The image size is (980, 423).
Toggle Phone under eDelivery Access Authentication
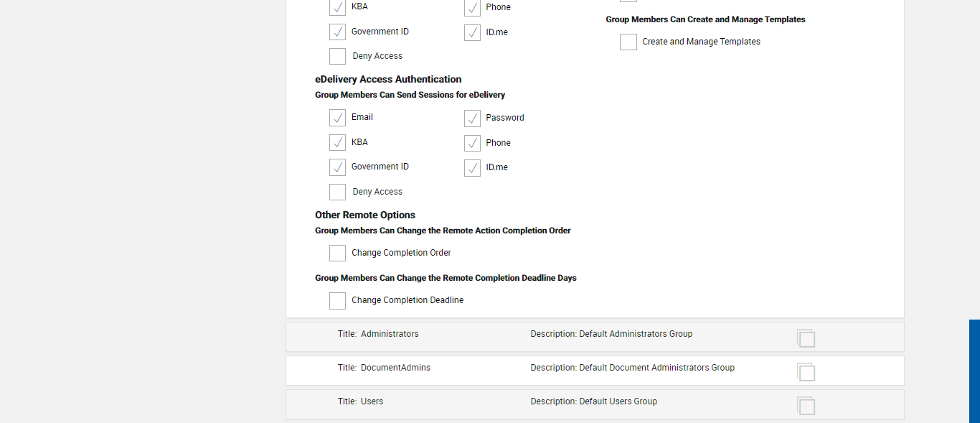[472, 144]
